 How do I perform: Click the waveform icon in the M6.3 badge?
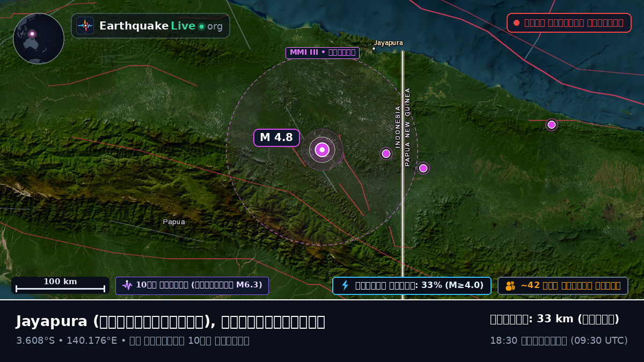click(127, 285)
